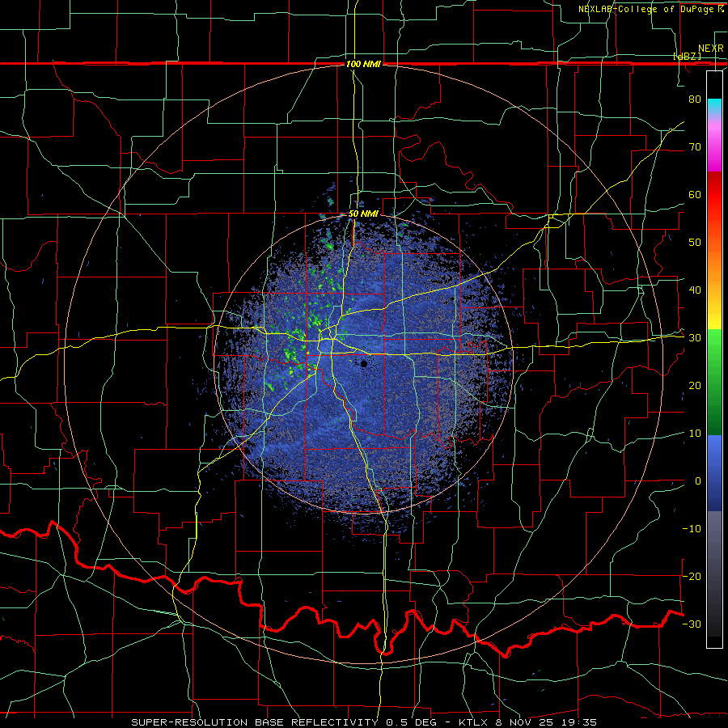Select the 30 value on the dBZ scale
728x728 pixels.
695,338
